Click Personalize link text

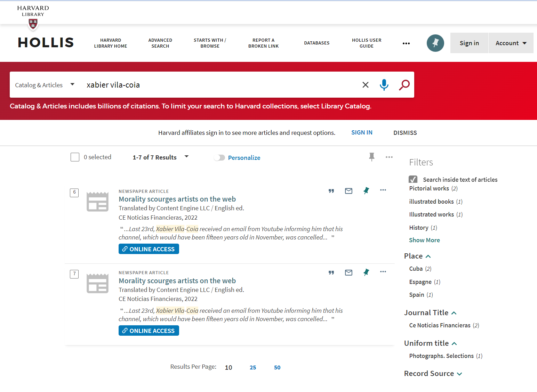point(244,158)
